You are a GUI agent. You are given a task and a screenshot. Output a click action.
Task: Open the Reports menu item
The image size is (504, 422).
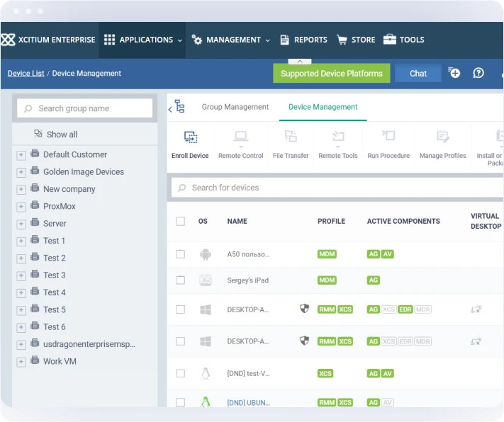point(304,40)
